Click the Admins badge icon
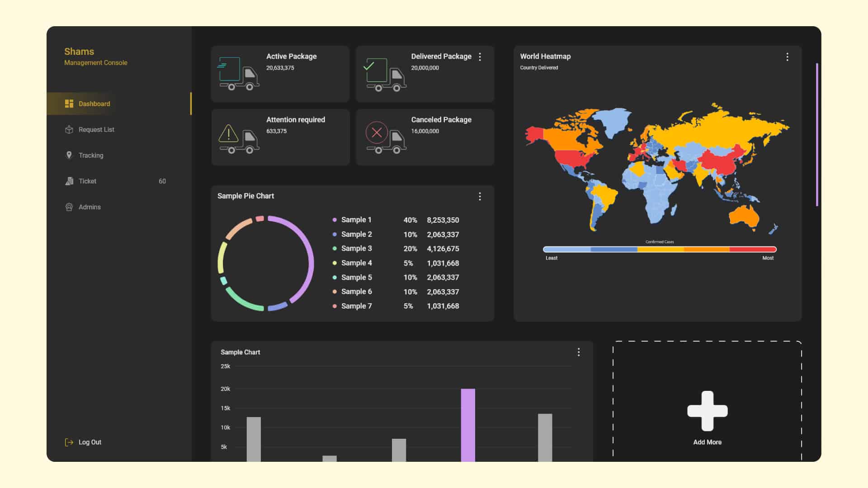Viewport: 868px width, 488px height. (69, 207)
